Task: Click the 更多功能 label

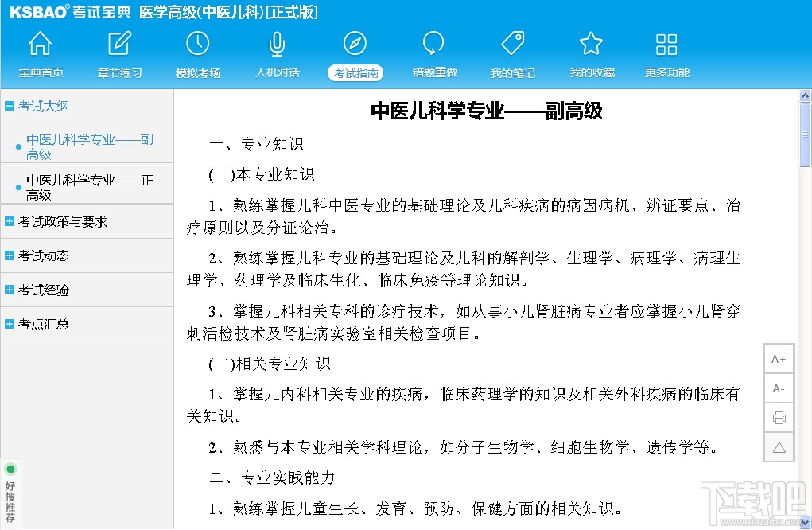Action: 667,72
